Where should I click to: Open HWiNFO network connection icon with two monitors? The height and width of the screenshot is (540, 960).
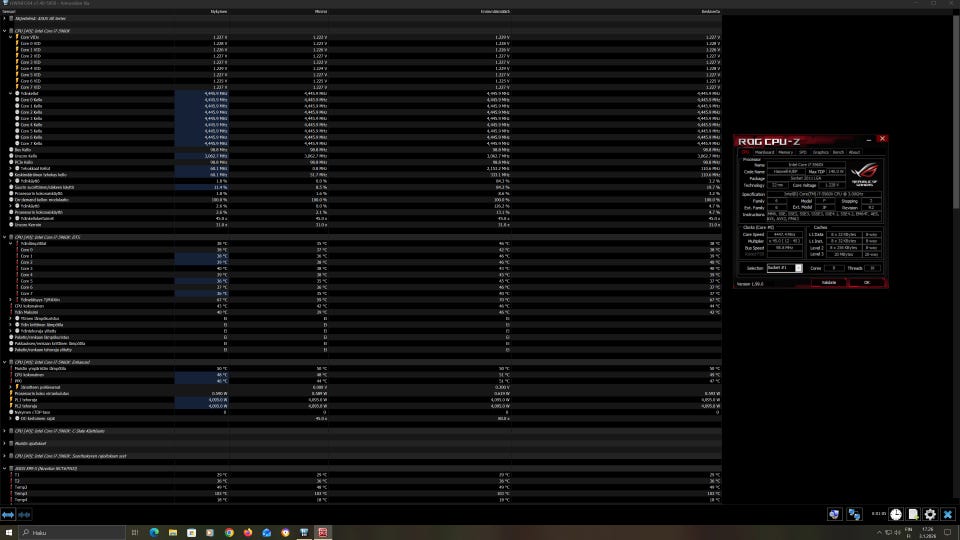(854, 514)
